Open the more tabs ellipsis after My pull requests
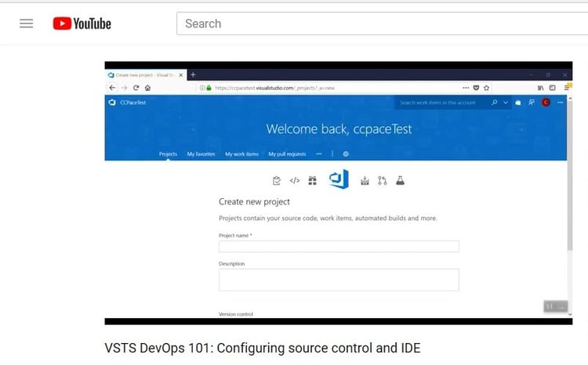This screenshot has height=365, width=588. pyautogui.click(x=319, y=154)
